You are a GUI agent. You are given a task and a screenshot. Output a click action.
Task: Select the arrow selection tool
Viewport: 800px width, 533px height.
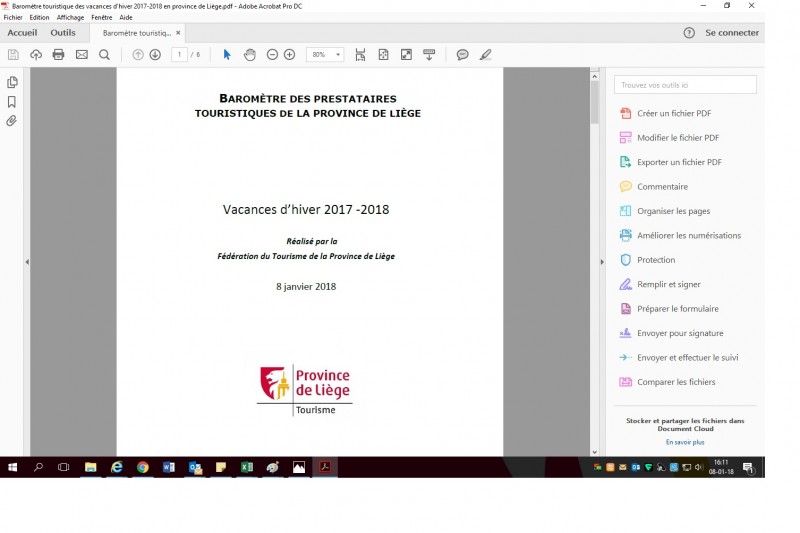point(227,55)
